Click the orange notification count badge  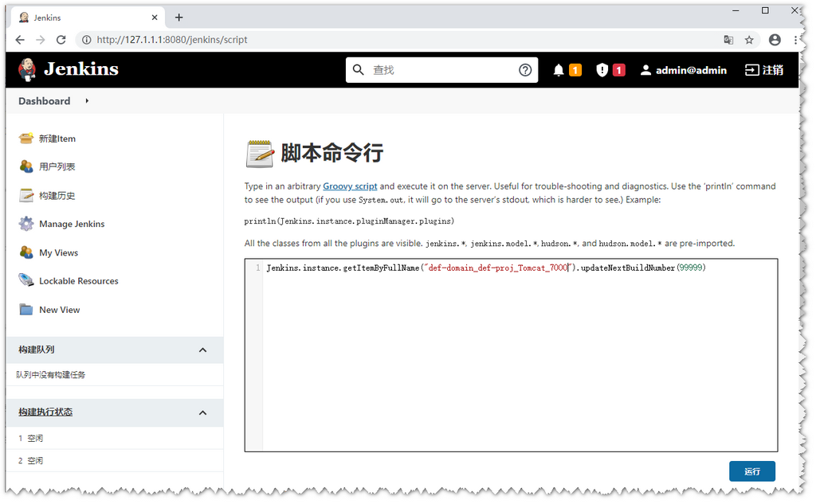tap(575, 70)
